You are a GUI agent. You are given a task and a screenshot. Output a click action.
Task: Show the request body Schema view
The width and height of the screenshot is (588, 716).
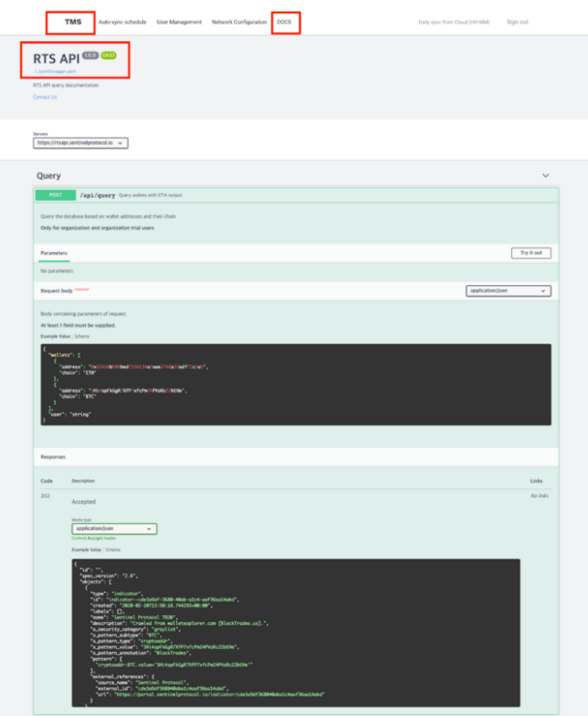(81, 335)
